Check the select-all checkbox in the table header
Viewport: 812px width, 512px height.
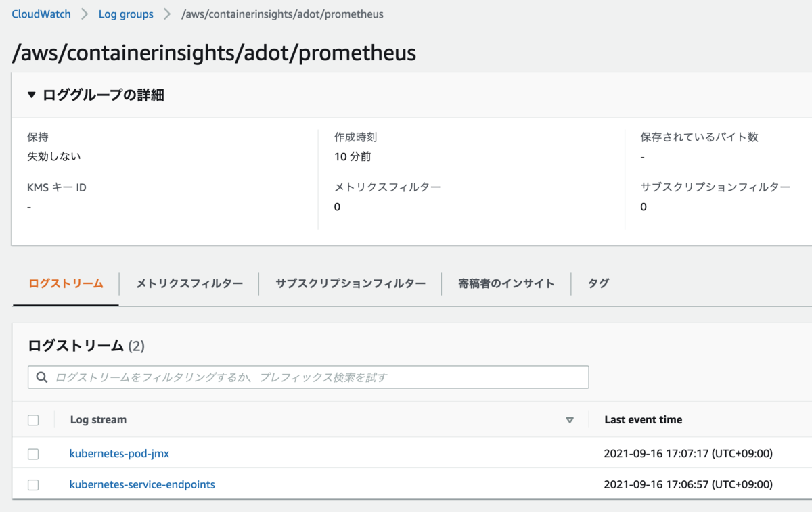(33, 419)
